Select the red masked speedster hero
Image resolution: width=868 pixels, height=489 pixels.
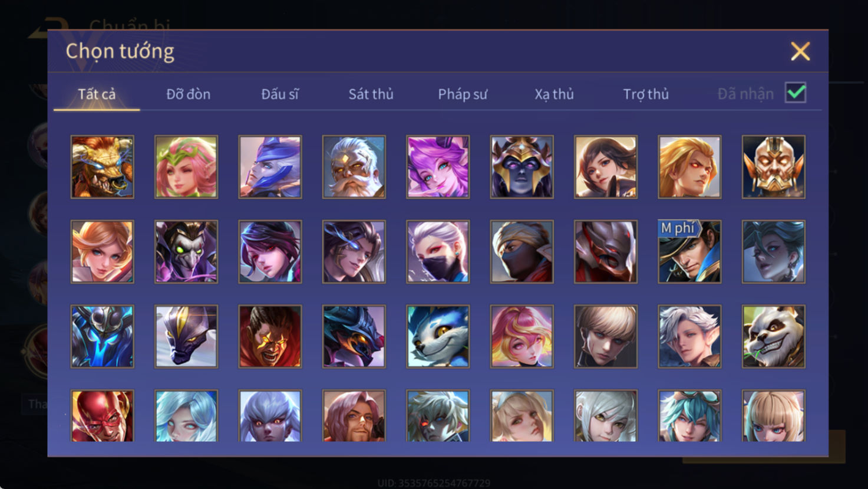pyautogui.click(x=103, y=416)
